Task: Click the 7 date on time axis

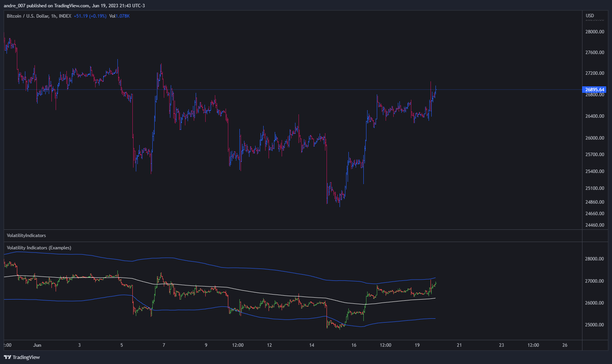Action: tap(164, 345)
